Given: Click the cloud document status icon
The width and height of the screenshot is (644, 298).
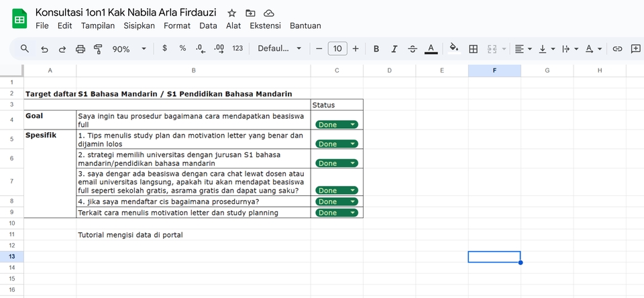Looking at the screenshot, I should click(x=269, y=13).
